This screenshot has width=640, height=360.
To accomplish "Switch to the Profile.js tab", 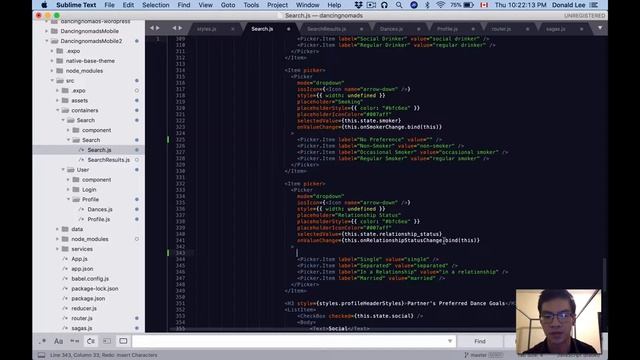I will 447,29.
